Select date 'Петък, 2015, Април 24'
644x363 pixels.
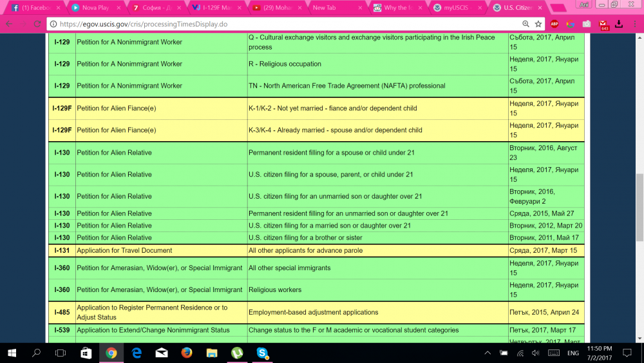(x=546, y=313)
